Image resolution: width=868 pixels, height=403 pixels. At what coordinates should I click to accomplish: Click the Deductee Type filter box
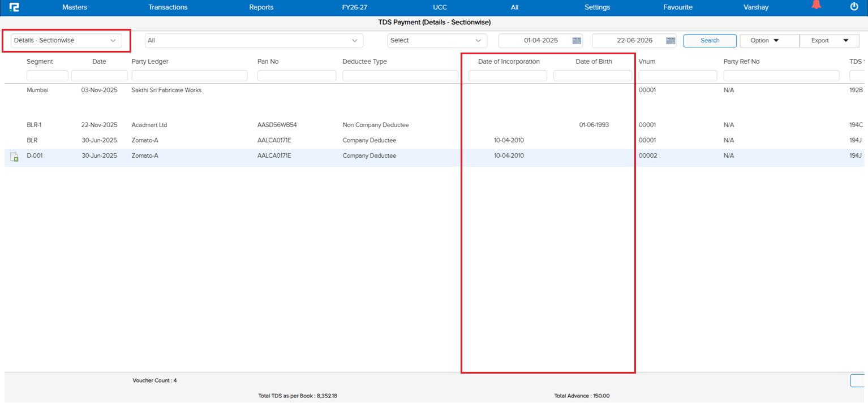[401, 76]
